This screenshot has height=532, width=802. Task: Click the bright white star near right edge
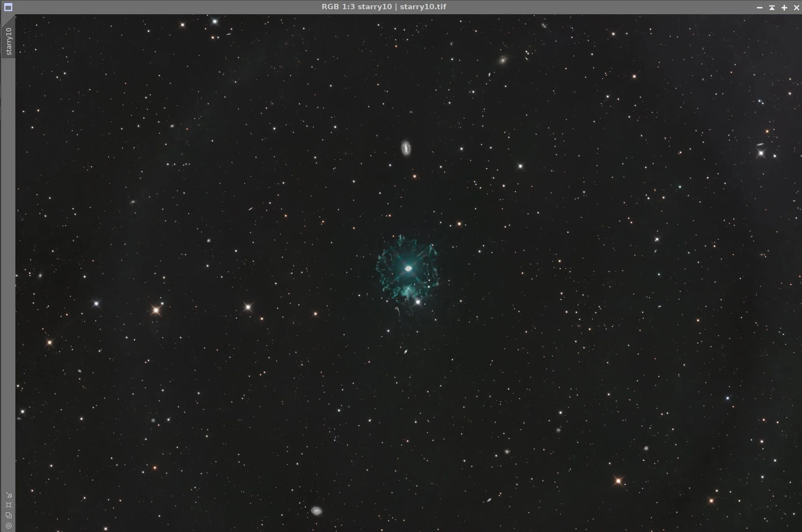[x=761, y=153]
